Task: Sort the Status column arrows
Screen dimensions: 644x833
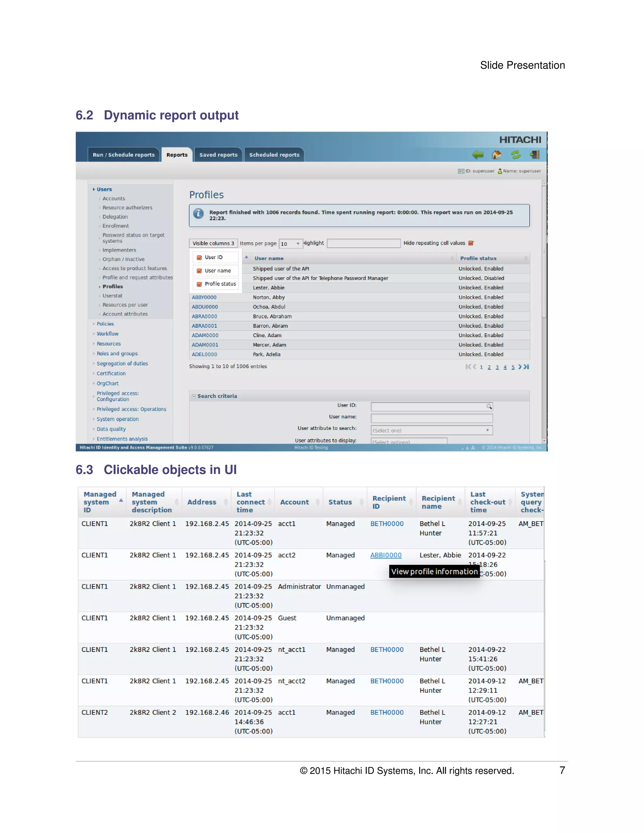Action: (361, 502)
